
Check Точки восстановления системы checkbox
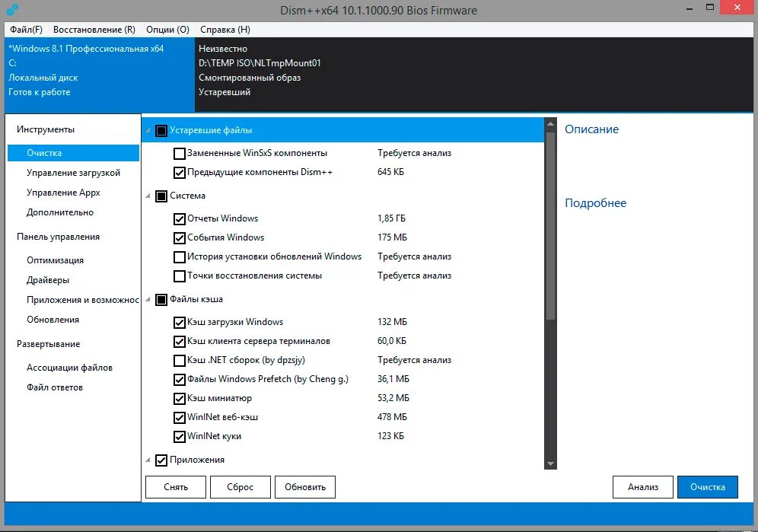click(180, 276)
